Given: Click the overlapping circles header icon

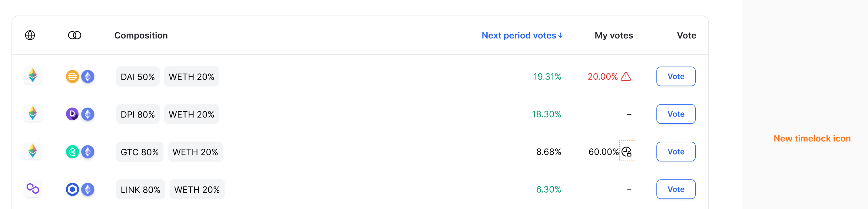Looking at the screenshot, I should point(75,35).
